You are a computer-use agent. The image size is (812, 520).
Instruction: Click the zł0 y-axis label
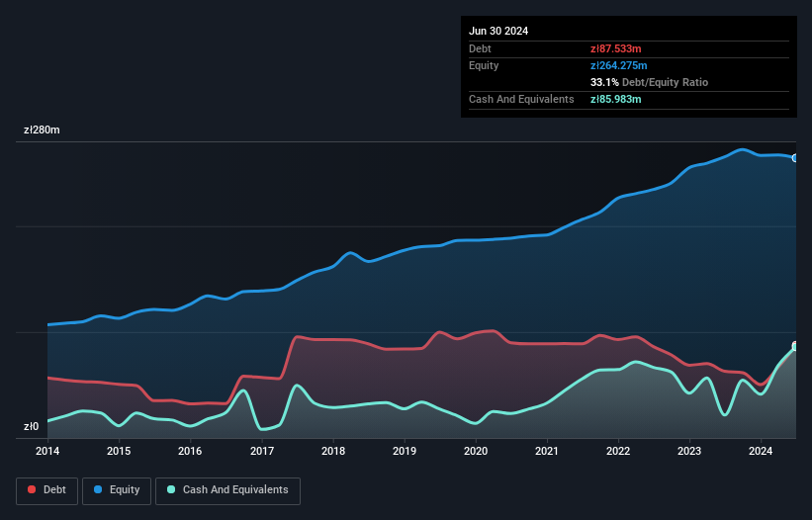coord(31,426)
